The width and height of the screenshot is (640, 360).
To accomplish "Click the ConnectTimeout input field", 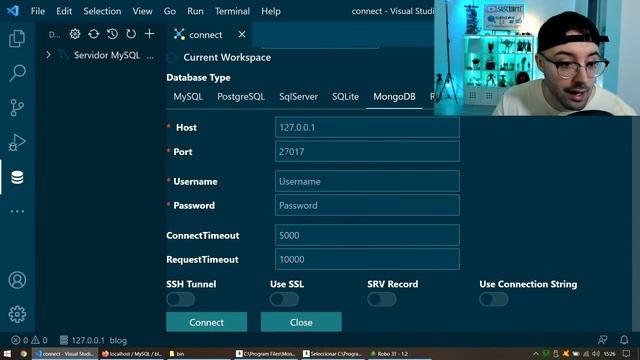I will [367, 235].
